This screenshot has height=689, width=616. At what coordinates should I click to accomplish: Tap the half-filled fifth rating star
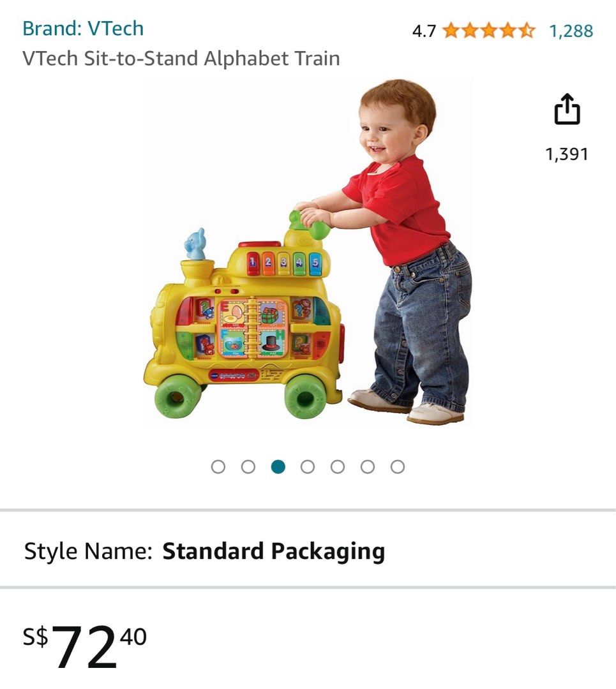click(x=526, y=31)
